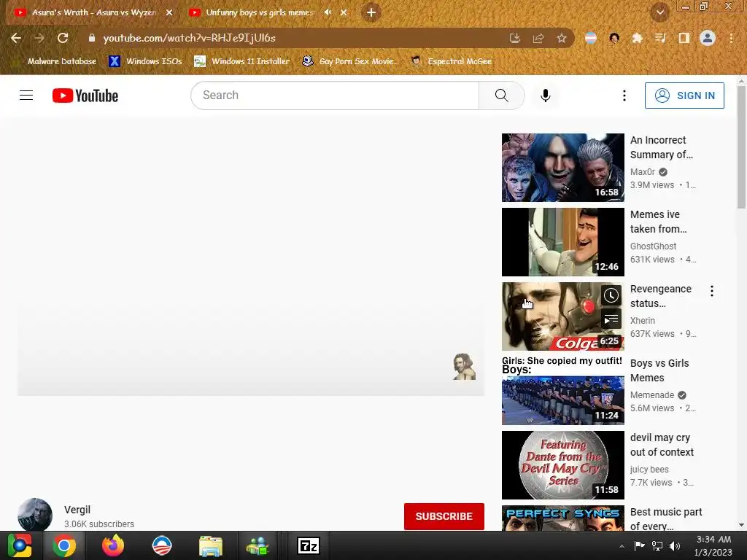
Task: Add Revengeance status video to Watch later
Action: tap(611, 296)
